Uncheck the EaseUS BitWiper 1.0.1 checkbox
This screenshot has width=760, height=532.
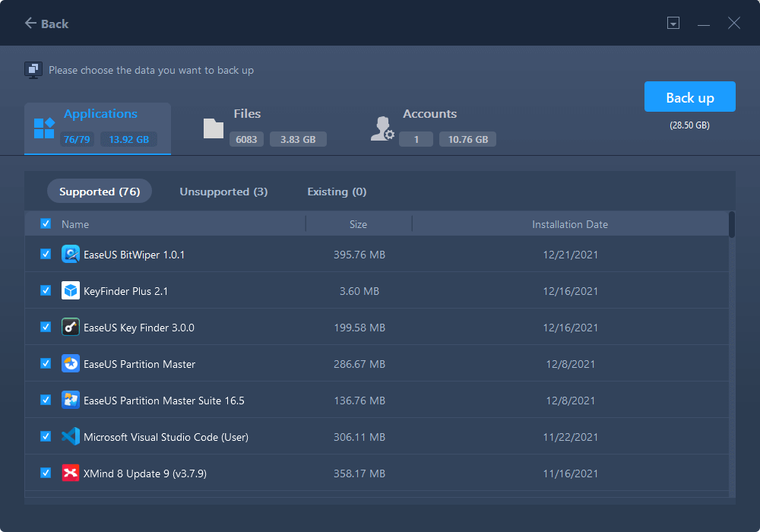[46, 255]
